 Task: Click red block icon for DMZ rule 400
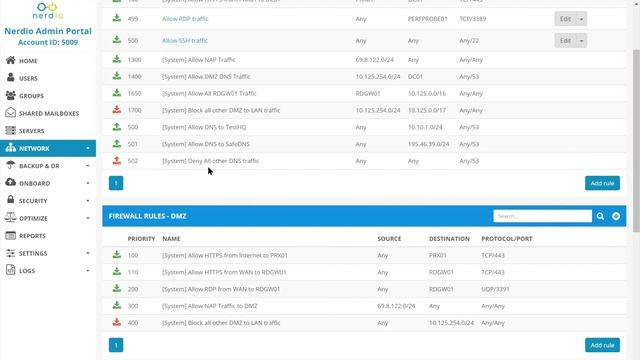[x=117, y=322]
